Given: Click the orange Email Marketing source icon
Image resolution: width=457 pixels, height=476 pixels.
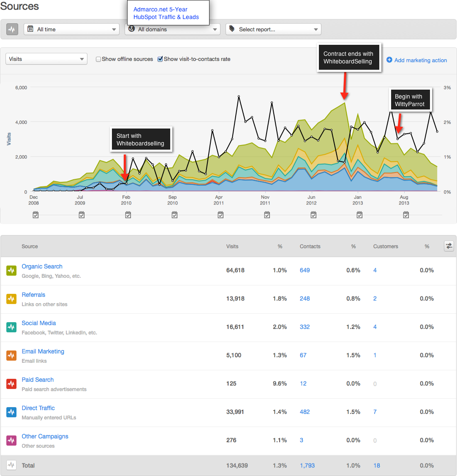Looking at the screenshot, I should click(x=11, y=355).
